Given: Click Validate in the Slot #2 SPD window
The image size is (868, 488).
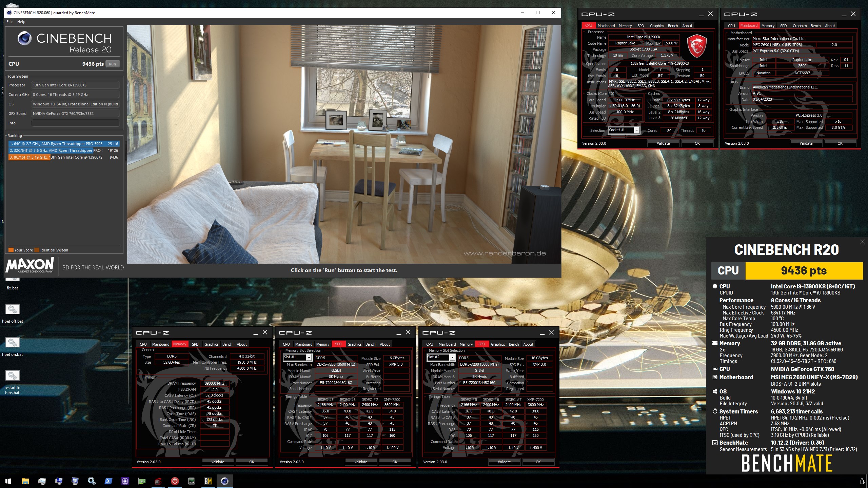Looking at the screenshot, I should [x=504, y=462].
